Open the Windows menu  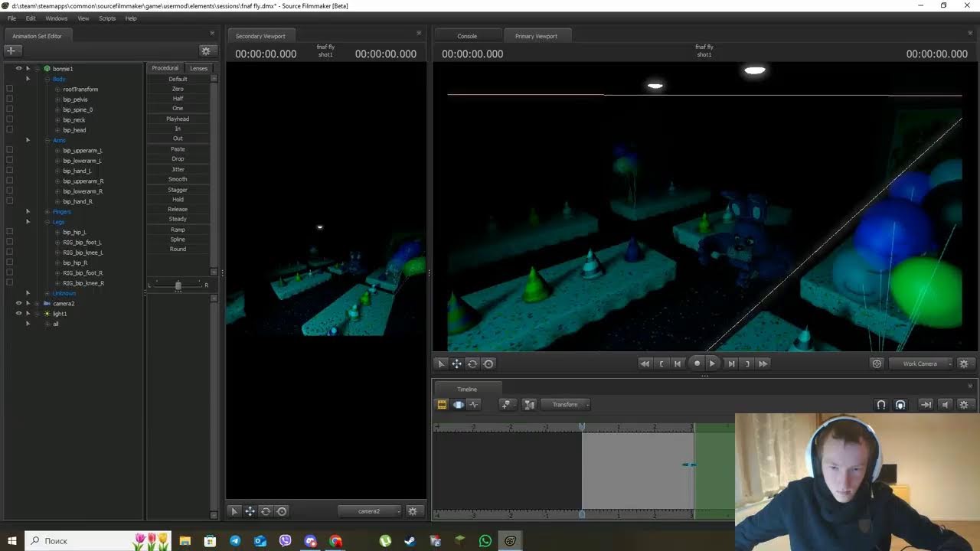(57, 18)
